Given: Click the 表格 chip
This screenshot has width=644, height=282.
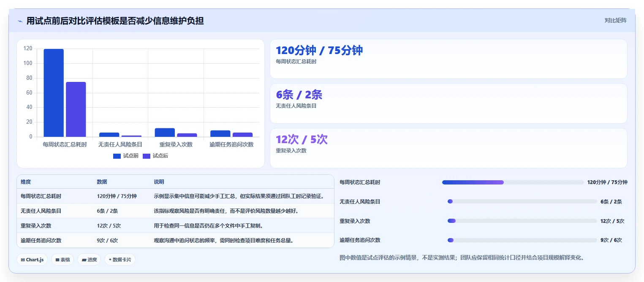Looking at the screenshot, I should coord(63,260).
